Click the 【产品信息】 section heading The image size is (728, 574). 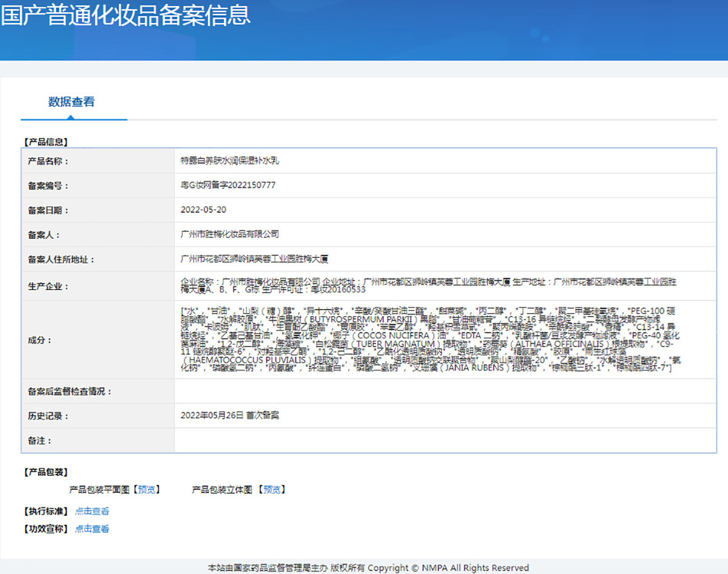pyautogui.click(x=45, y=142)
